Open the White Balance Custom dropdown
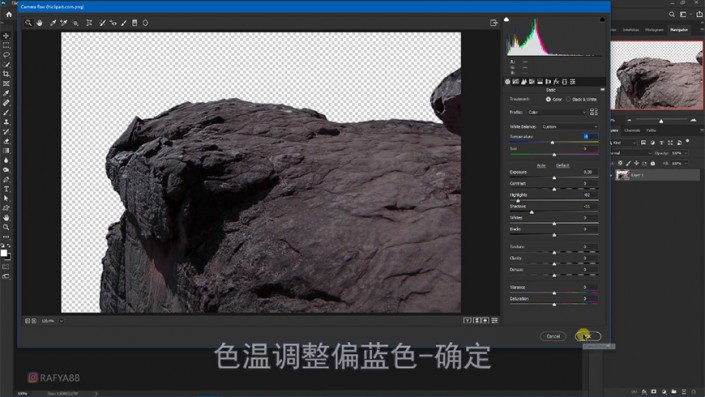Viewport: 705px width, 397px height. point(570,127)
